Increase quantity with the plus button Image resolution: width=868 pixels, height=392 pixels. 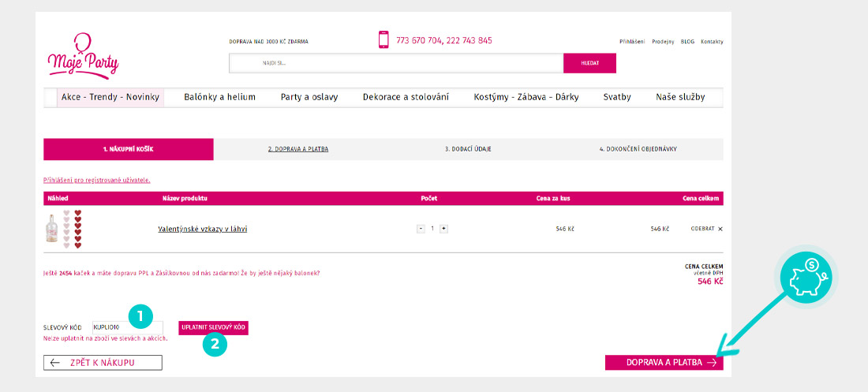pos(443,229)
